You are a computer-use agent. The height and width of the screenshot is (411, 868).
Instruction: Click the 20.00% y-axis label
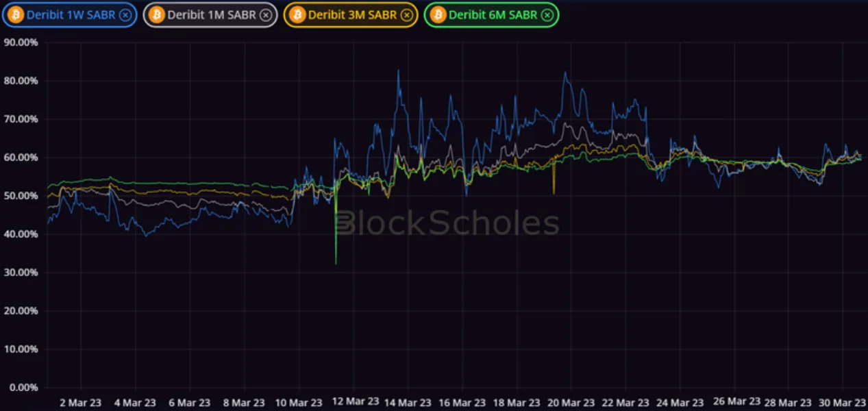[20, 310]
